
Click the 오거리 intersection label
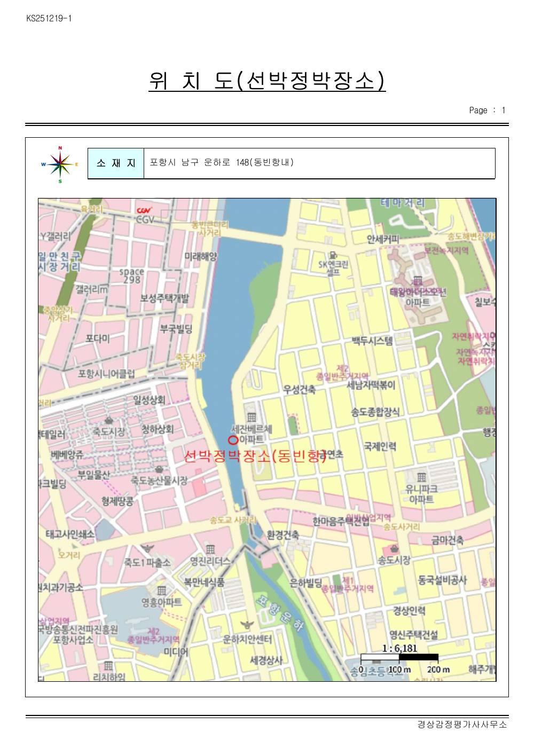point(69,555)
